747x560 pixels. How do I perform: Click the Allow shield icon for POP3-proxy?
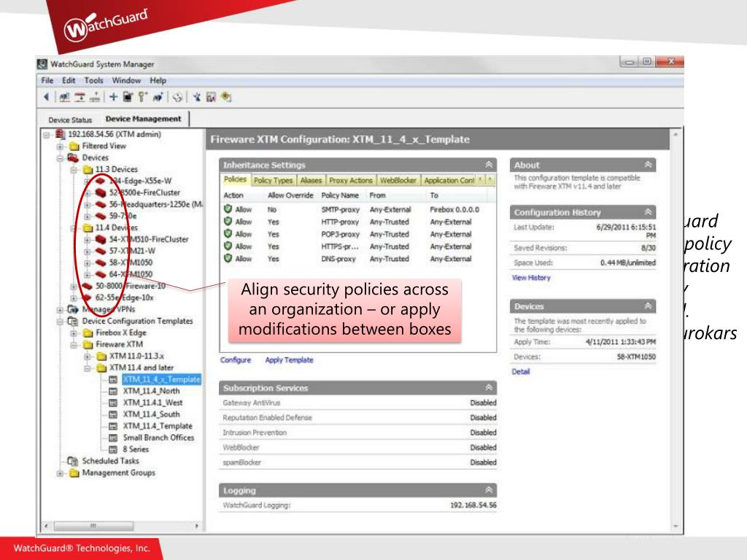(x=228, y=234)
